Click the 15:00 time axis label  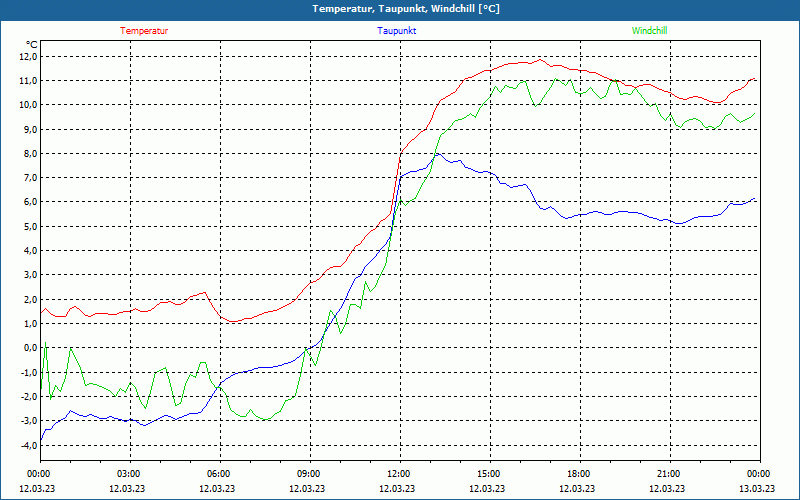(x=490, y=474)
